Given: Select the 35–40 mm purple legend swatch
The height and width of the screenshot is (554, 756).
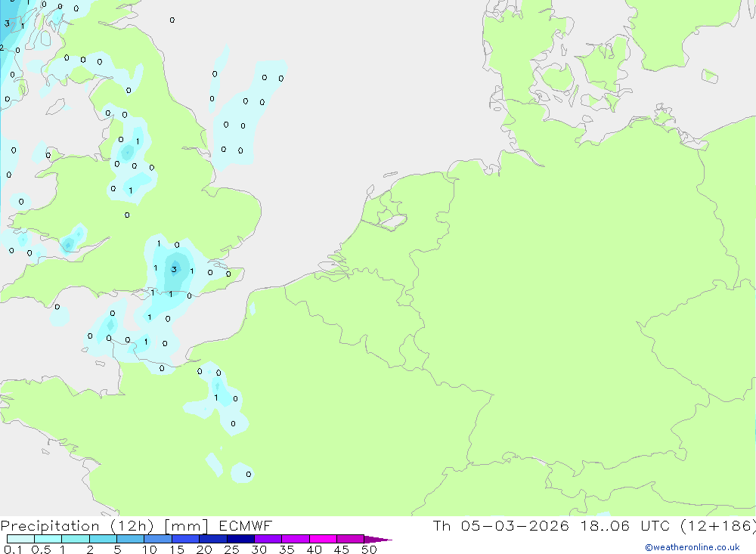Looking at the screenshot, I should click(296, 539).
